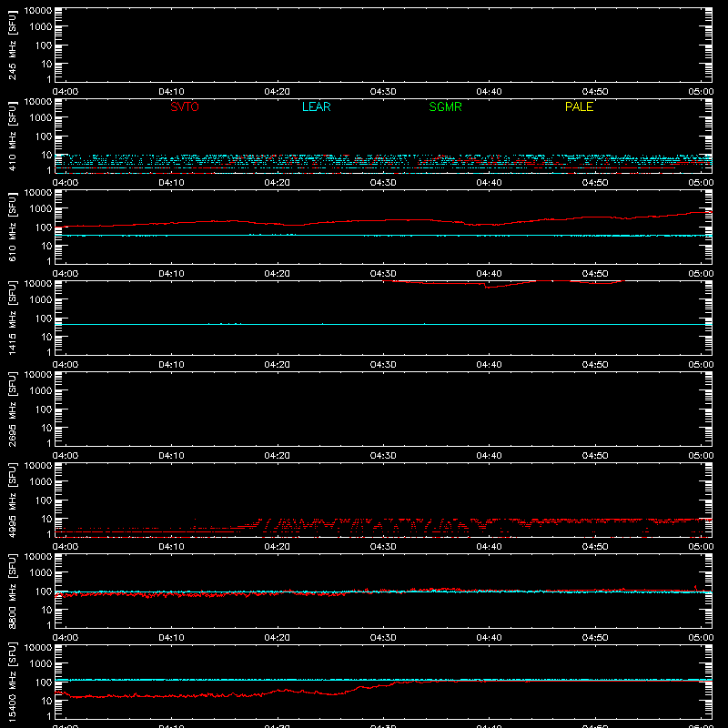This screenshot has width=728, height=728.
Task: Click 05:00 tick below the 8800 MHz panel
Action: tap(701, 638)
